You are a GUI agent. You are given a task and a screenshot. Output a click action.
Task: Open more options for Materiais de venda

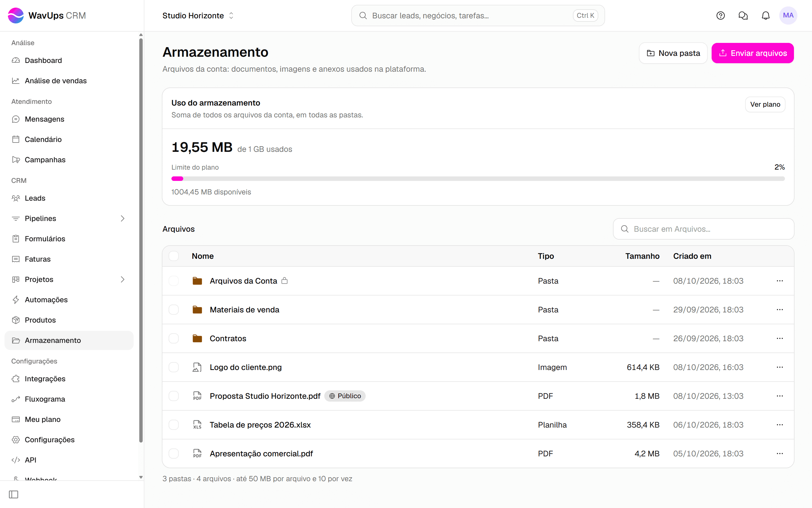click(x=780, y=309)
